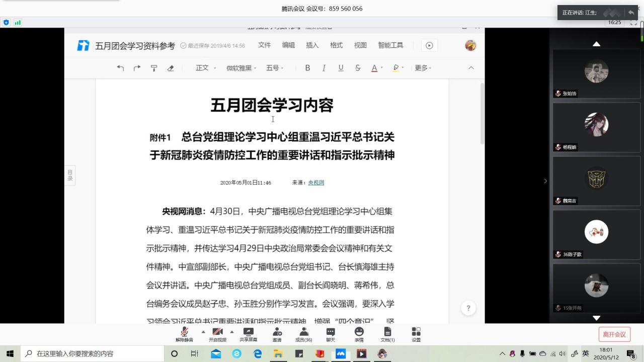Toggle italic formatting
The width and height of the screenshot is (644, 362).
point(324,68)
